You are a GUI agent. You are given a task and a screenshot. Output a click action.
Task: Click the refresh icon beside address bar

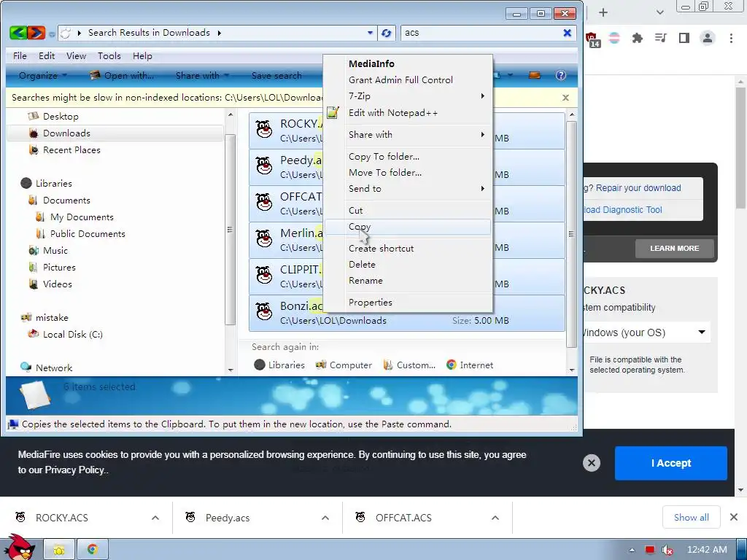387,33
